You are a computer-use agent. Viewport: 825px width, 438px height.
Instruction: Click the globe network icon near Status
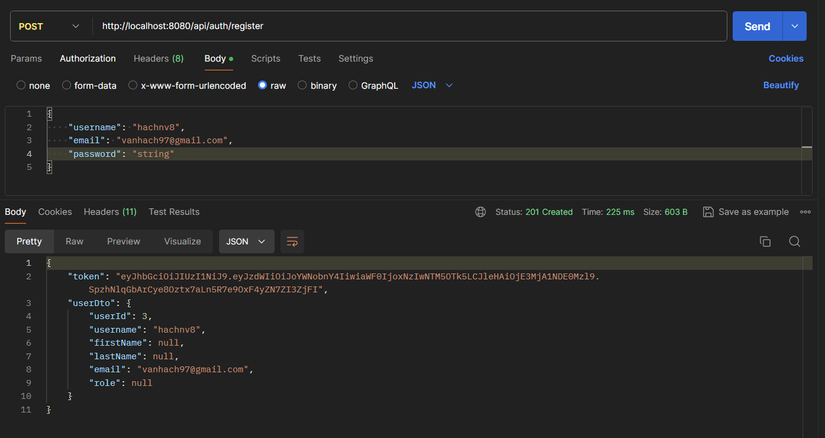click(481, 212)
